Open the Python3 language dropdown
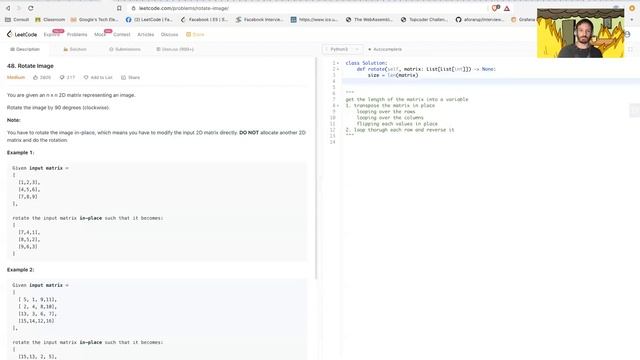The image size is (640, 360). coord(342,49)
